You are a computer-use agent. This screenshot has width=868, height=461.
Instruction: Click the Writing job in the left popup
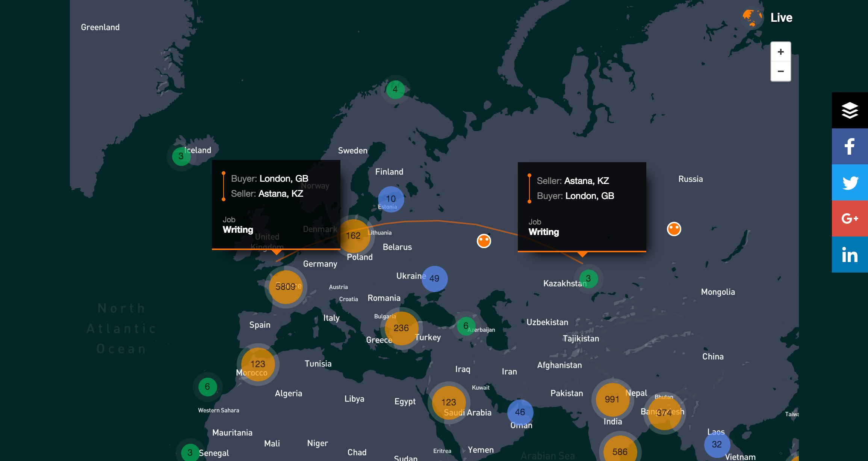coord(238,230)
